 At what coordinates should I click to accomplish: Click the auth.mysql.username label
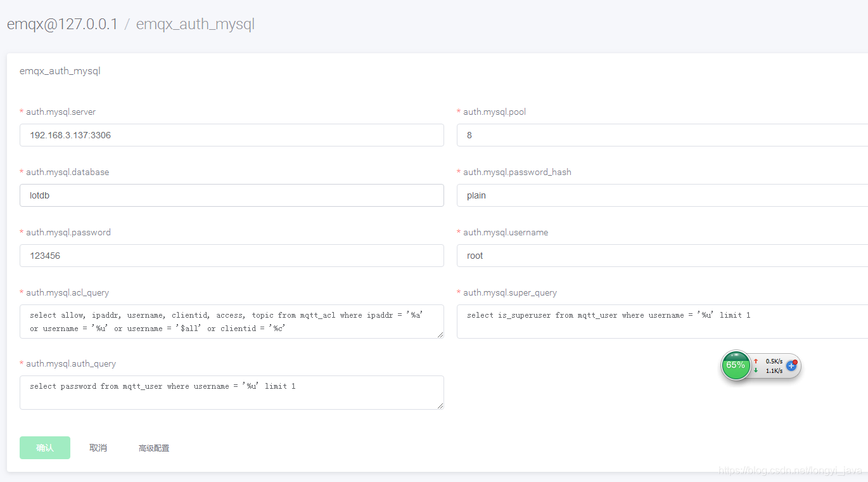click(x=506, y=232)
